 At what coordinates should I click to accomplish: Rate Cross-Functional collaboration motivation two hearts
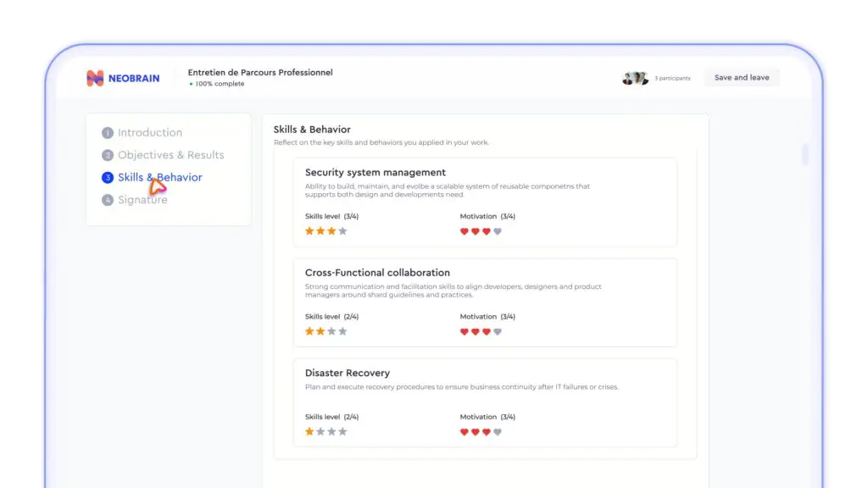(476, 331)
